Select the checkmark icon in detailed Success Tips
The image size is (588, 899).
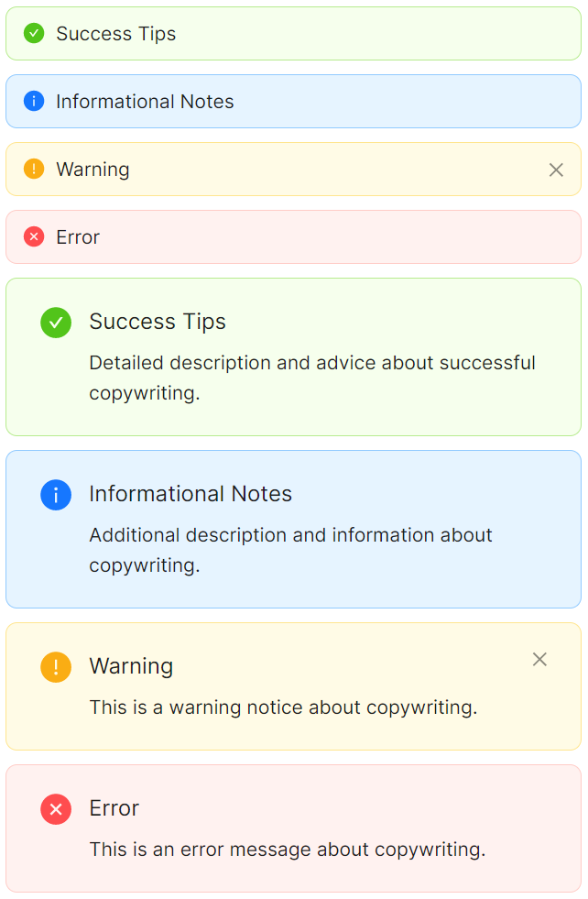tap(56, 323)
